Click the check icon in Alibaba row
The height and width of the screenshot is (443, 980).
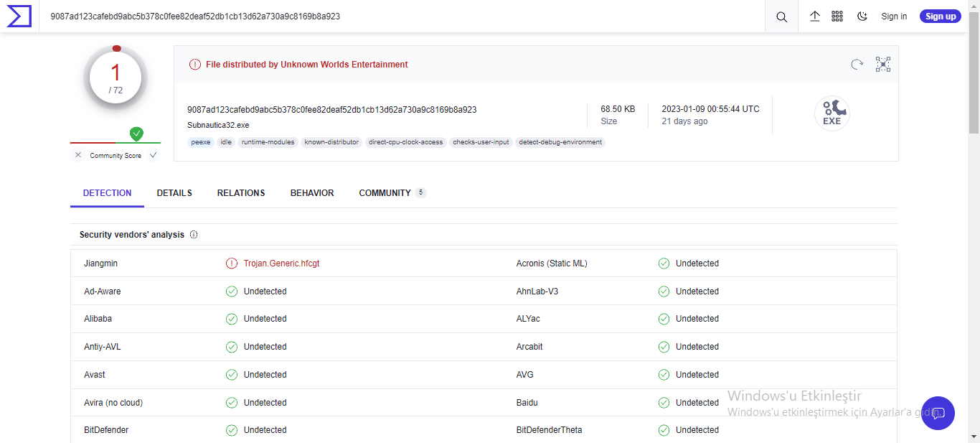coord(232,319)
